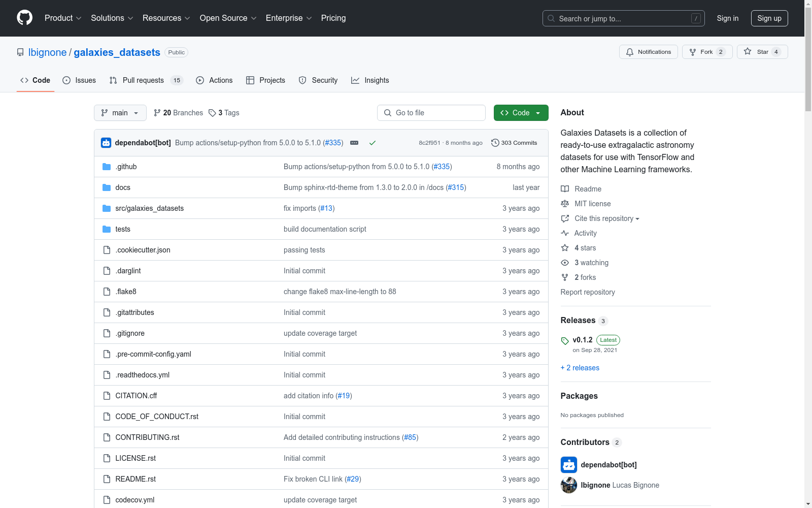This screenshot has height=508, width=812.
Task: Click the Go to file search box
Action: tap(431, 113)
